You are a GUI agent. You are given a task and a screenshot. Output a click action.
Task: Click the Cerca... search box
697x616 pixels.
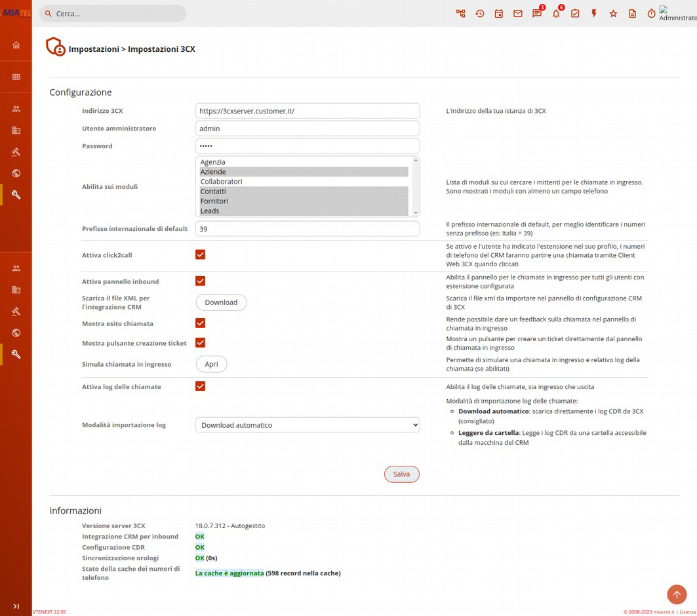113,14
